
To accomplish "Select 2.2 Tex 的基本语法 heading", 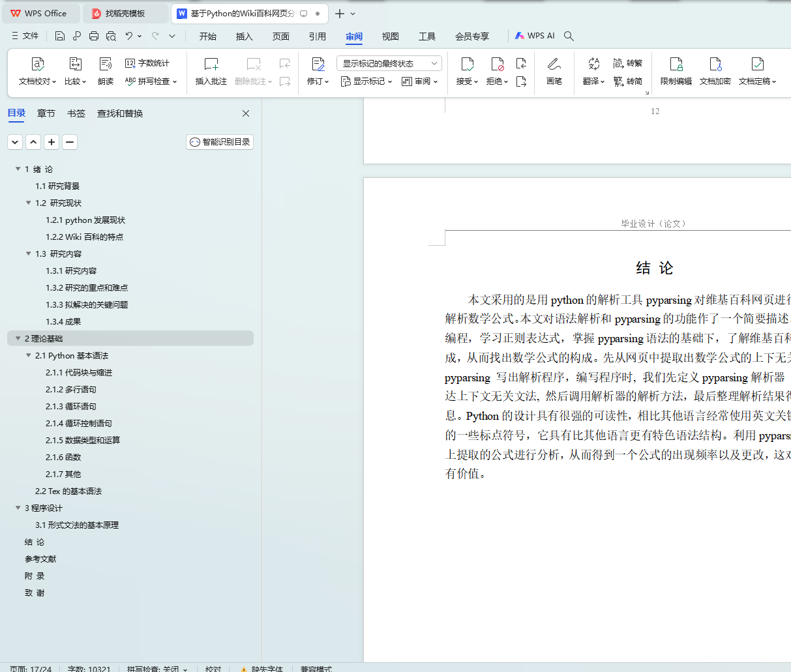I will click(68, 491).
